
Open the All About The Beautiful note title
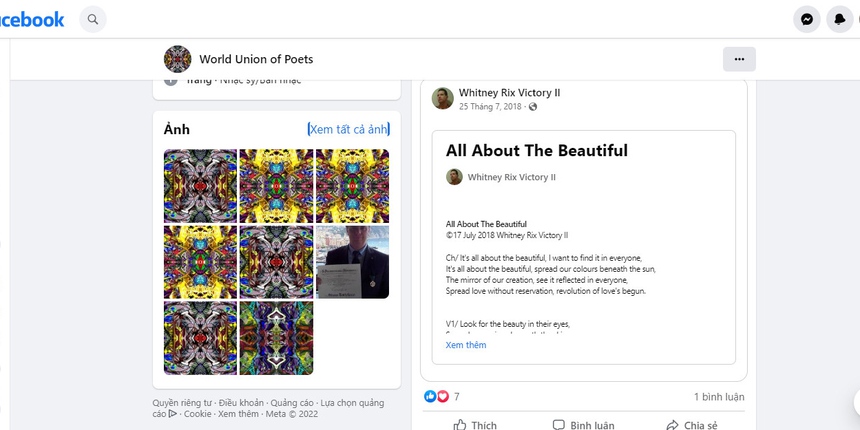click(537, 151)
